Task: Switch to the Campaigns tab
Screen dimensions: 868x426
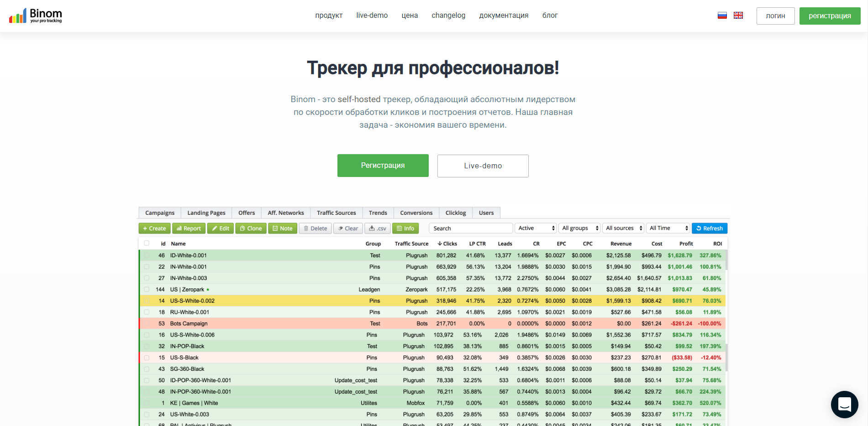Action: (x=160, y=213)
